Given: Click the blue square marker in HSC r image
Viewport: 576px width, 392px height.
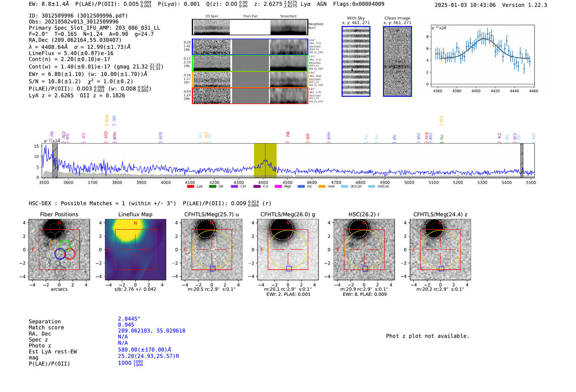Looking at the screenshot, I should [365, 269].
